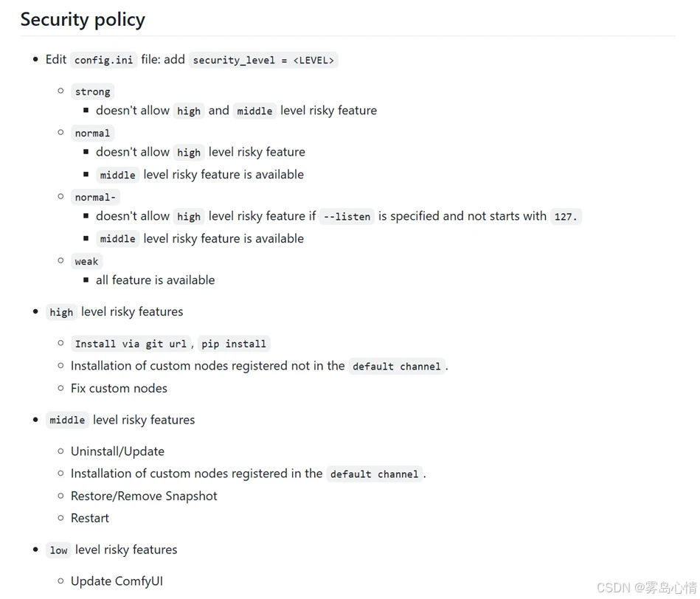This screenshot has height=599, width=700.
Task: Click the "Restore/Remove Snapshot" list item
Action: tap(144, 496)
